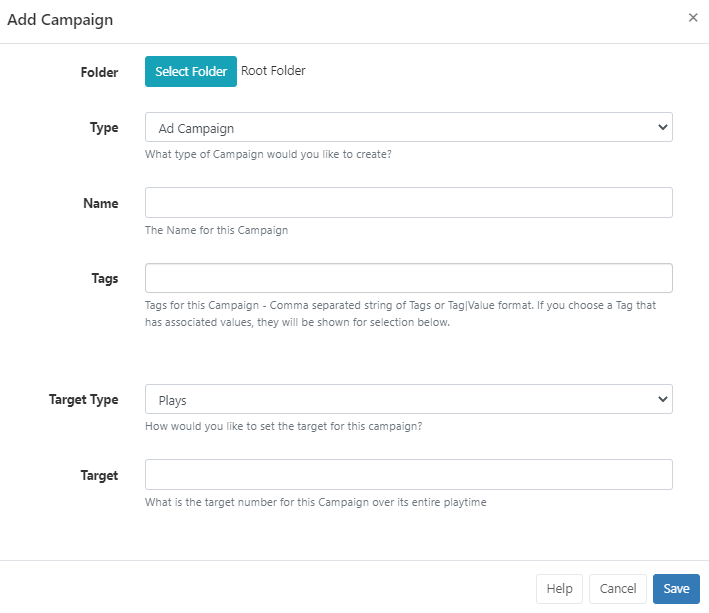Click the target number hint text

315,502
